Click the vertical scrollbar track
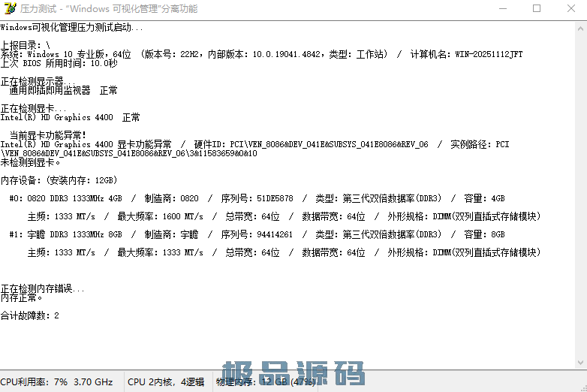Screen dimensions: 587x392 pos(580,195)
